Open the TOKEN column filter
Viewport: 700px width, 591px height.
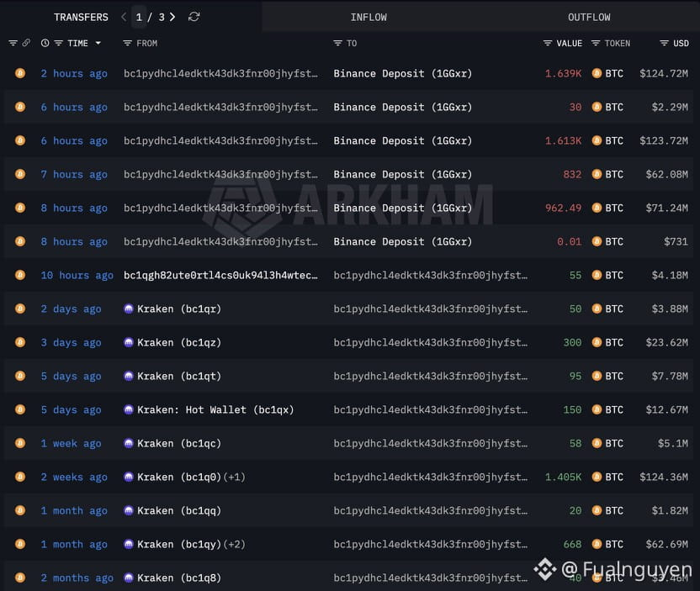point(596,43)
